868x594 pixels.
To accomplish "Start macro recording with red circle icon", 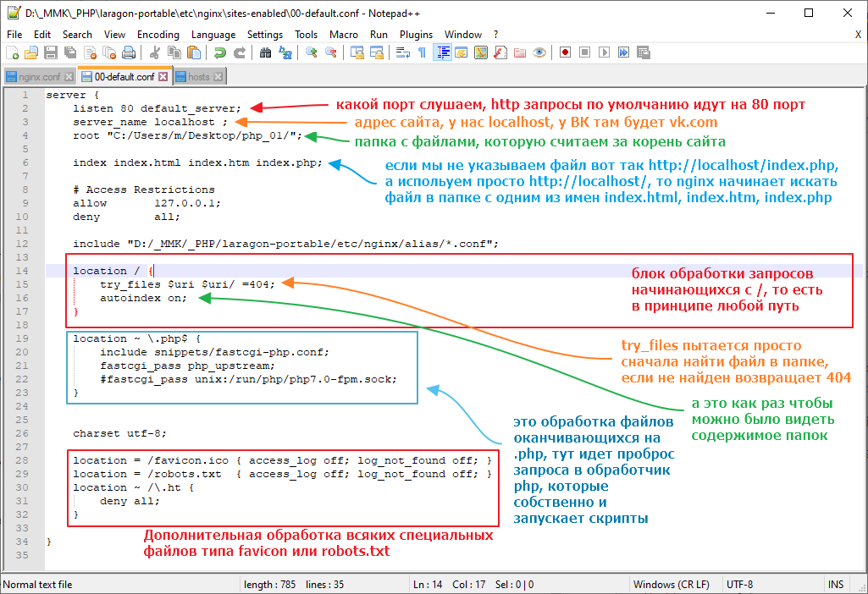I will pyautogui.click(x=565, y=52).
